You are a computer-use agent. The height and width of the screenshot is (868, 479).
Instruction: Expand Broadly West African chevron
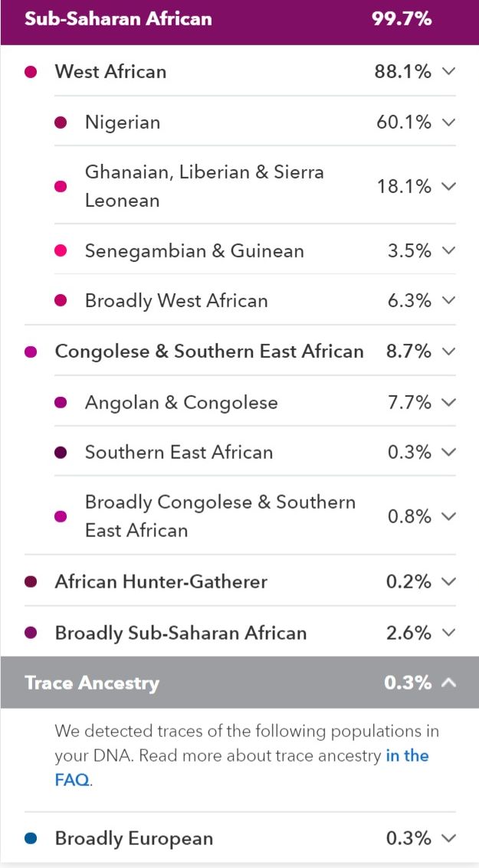pyautogui.click(x=449, y=300)
